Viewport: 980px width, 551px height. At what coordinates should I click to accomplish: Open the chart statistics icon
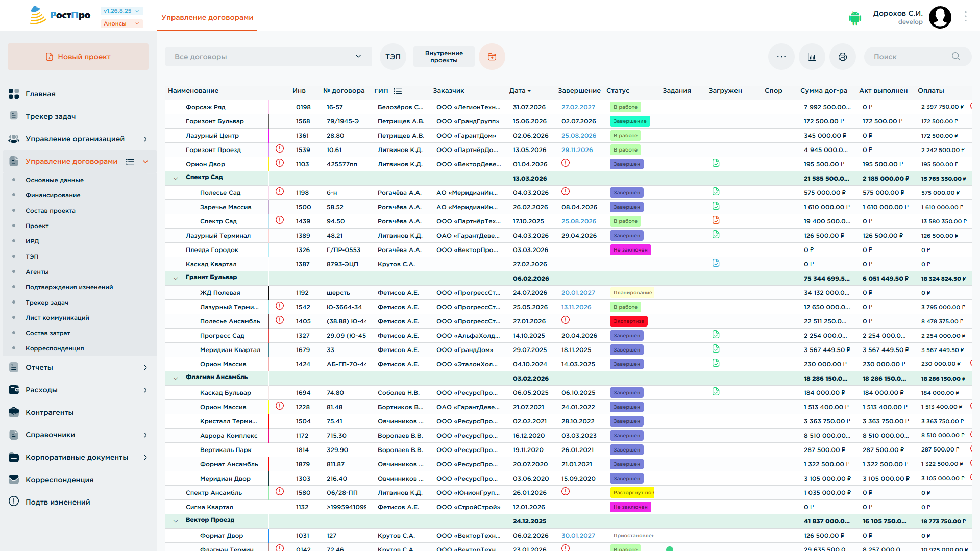point(812,57)
